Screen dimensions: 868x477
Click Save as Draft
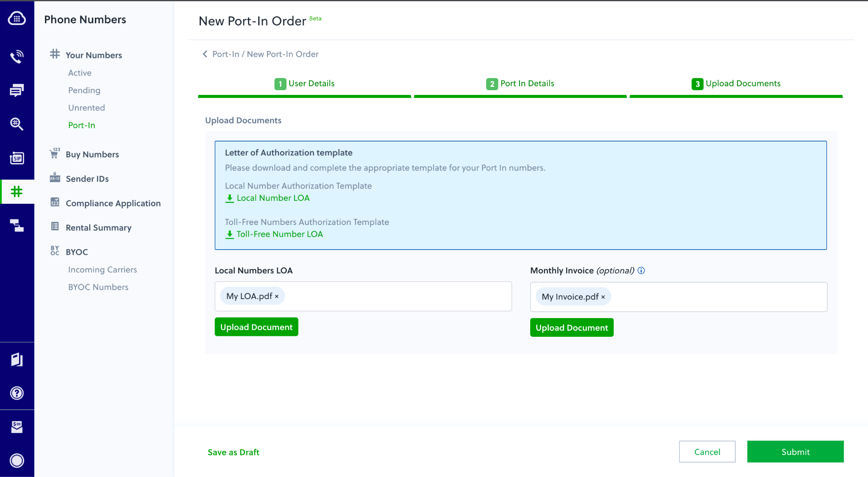(x=234, y=452)
